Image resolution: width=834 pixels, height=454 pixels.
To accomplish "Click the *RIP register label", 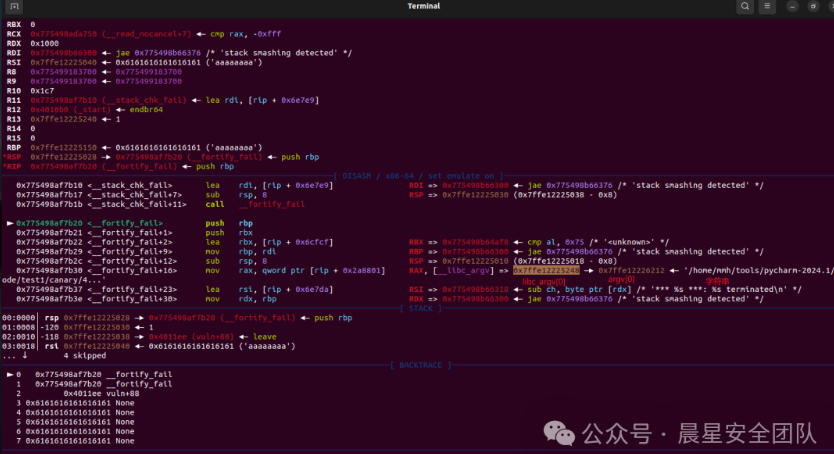I will pyautogui.click(x=13, y=166).
